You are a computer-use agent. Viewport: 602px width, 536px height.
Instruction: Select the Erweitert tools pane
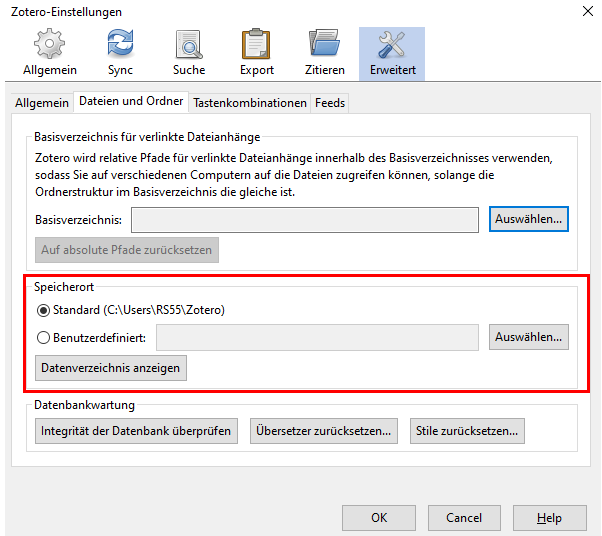[x=392, y=53]
